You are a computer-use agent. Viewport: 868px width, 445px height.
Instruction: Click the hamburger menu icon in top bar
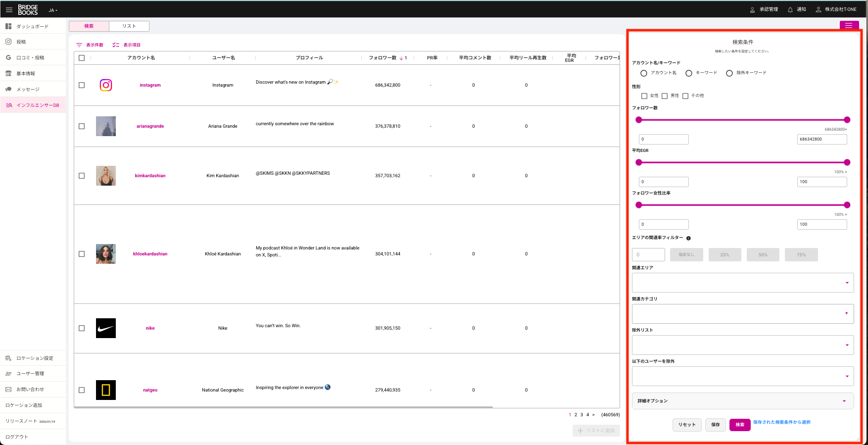tap(9, 9)
